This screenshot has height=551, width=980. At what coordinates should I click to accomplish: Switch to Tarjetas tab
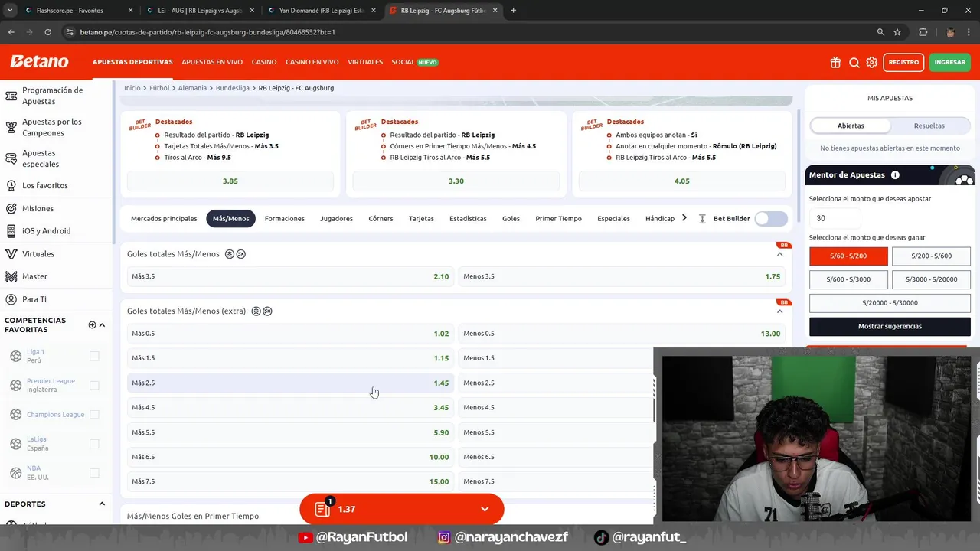click(421, 219)
